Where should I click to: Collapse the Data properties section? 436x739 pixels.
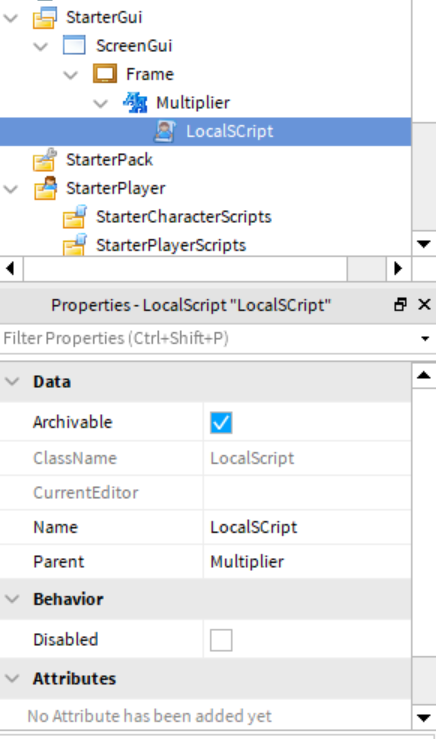(12, 381)
